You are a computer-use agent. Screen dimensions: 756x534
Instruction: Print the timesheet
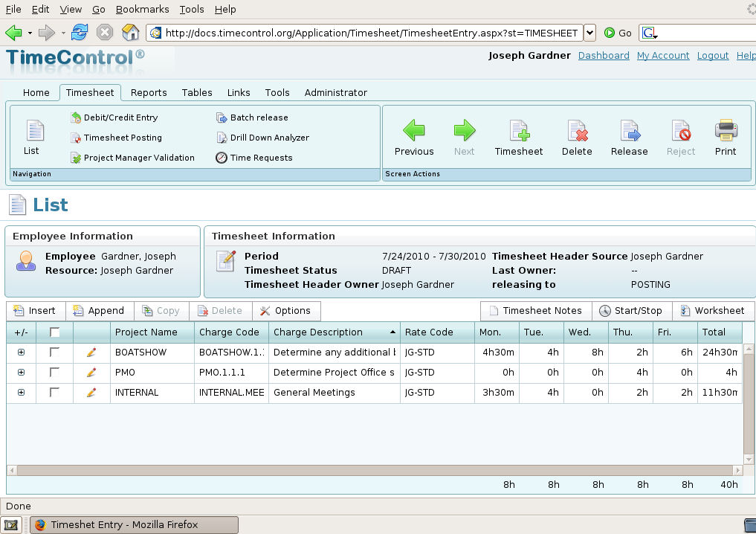[x=726, y=138]
